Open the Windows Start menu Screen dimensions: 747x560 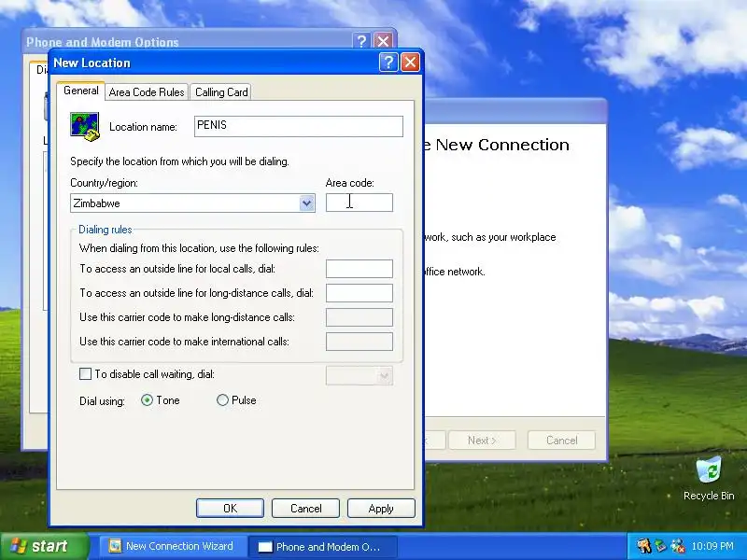pos(44,546)
